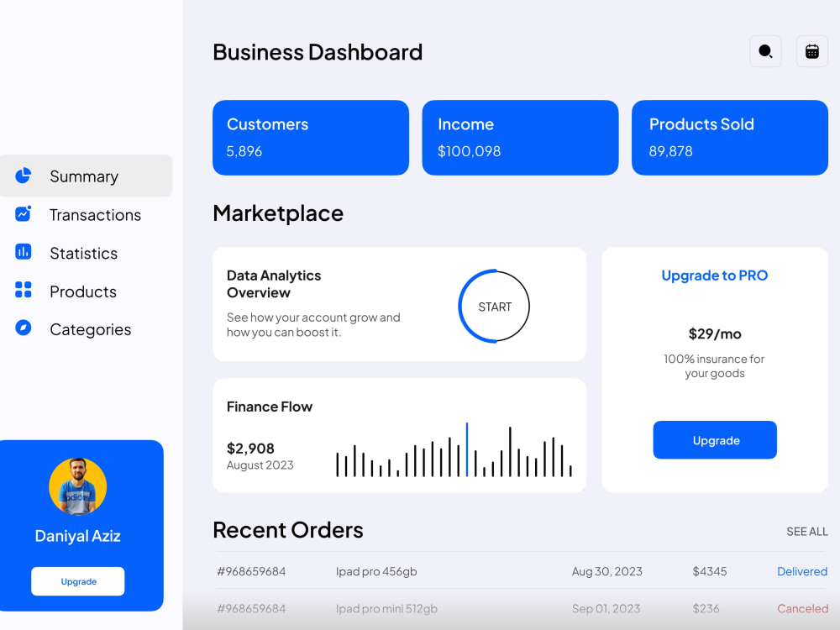Select the Categories circle icon

pyautogui.click(x=23, y=328)
